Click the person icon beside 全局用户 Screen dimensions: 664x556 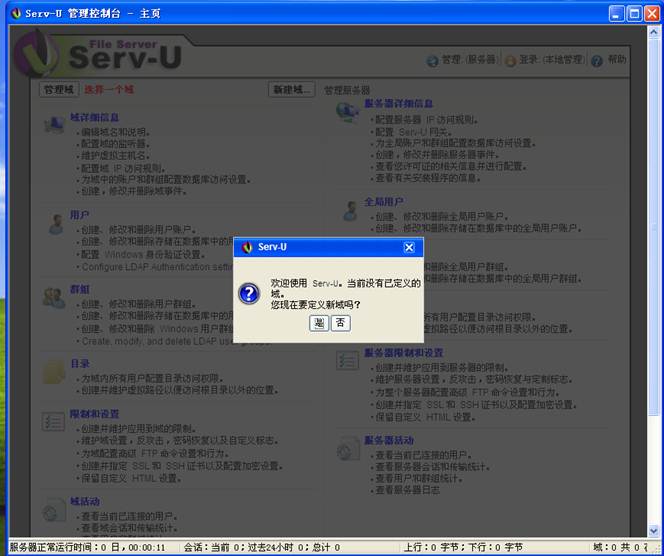tap(350, 211)
